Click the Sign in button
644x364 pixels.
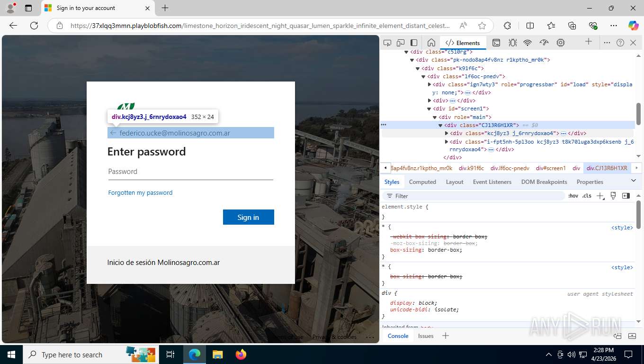tap(249, 217)
